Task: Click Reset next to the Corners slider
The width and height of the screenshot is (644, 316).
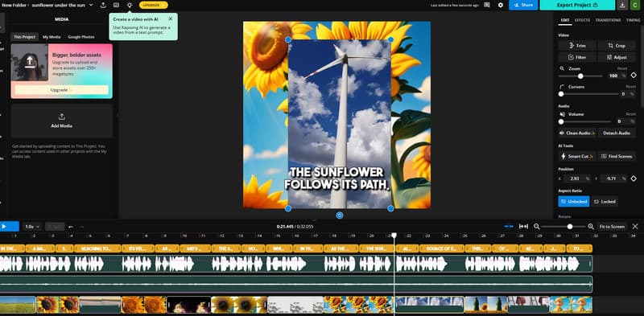Action: pyautogui.click(x=630, y=87)
